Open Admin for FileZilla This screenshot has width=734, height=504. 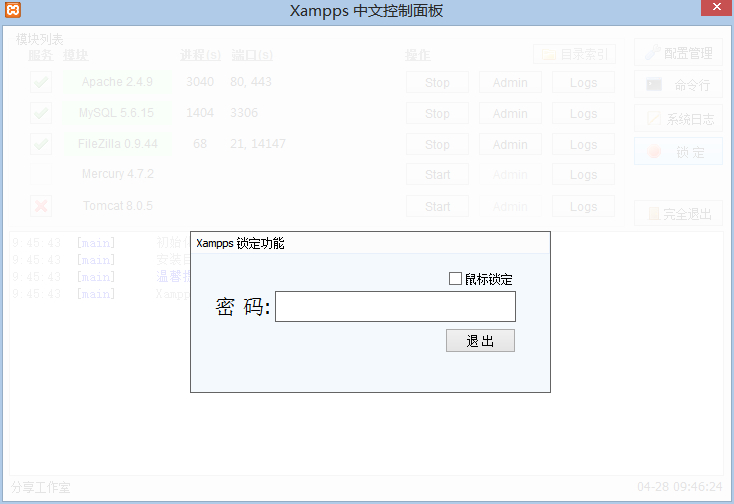point(510,144)
